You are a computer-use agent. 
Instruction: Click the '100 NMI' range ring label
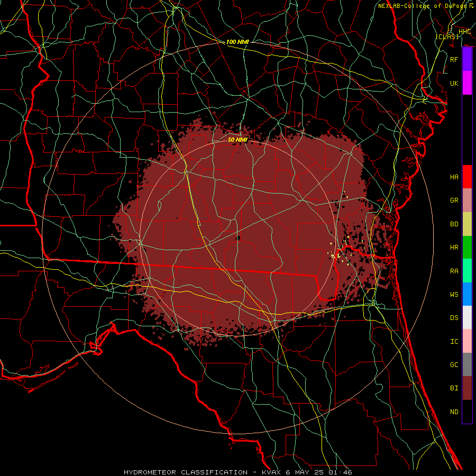tap(237, 42)
